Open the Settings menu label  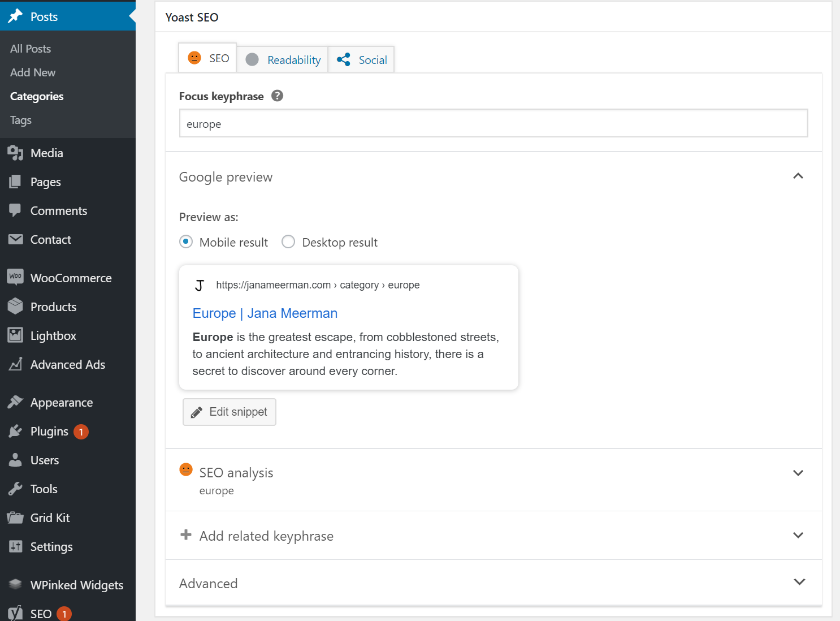[x=51, y=546]
